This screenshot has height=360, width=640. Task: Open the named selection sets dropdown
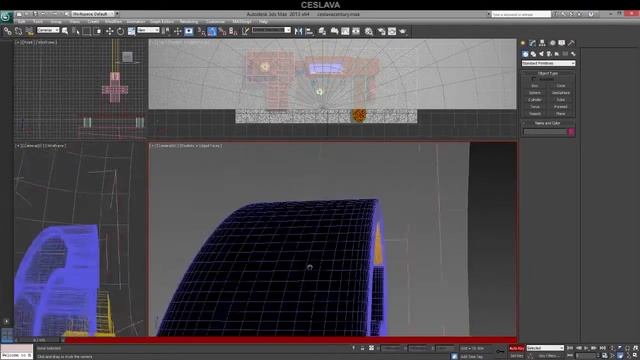[271, 30]
